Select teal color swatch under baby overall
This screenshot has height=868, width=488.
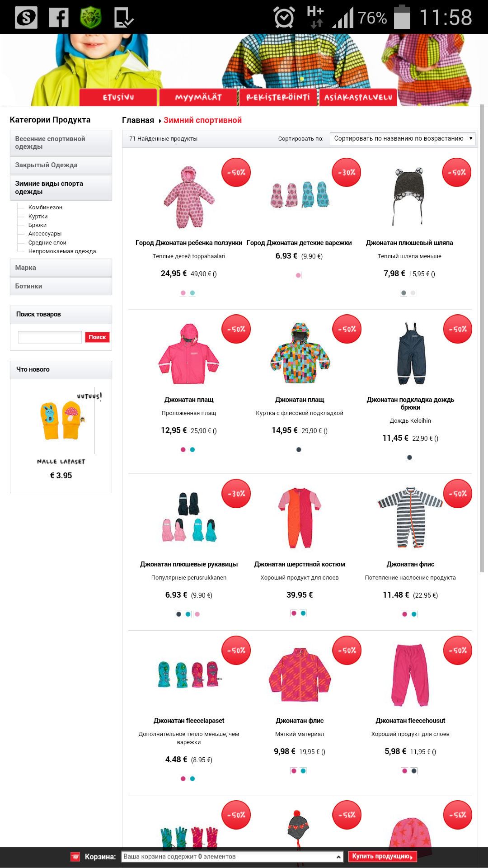click(192, 293)
